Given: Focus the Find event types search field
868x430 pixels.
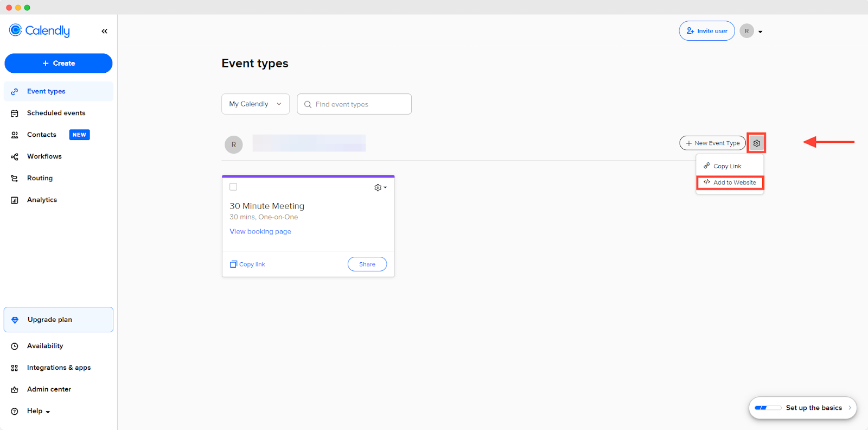Looking at the screenshot, I should tap(354, 104).
